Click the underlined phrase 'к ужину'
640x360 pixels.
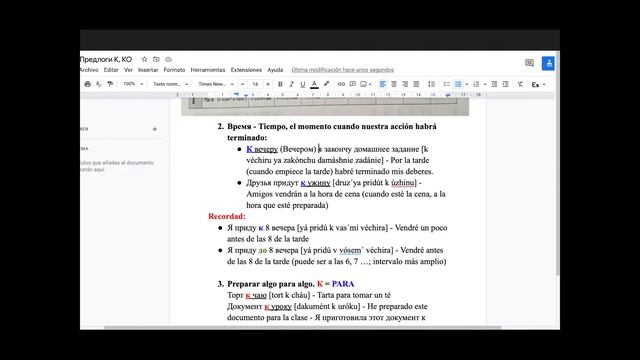(x=316, y=182)
